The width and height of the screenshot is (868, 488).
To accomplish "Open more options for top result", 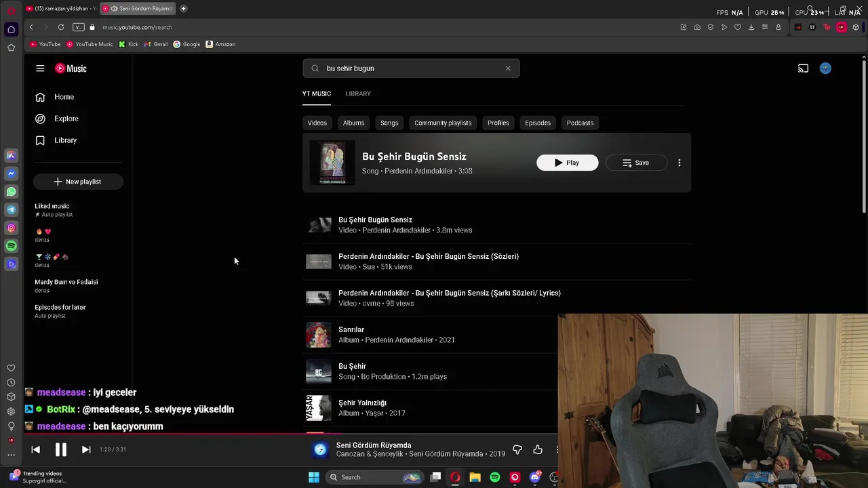I will 679,163.
